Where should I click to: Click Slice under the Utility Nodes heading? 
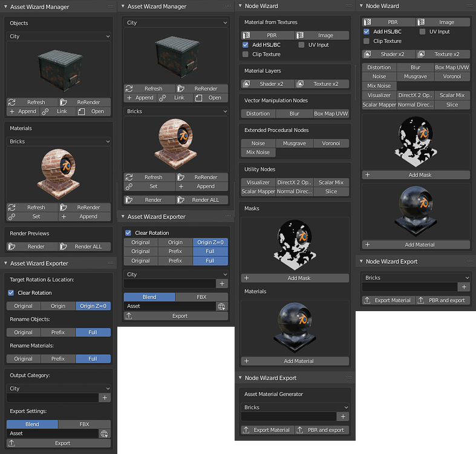pos(331,192)
